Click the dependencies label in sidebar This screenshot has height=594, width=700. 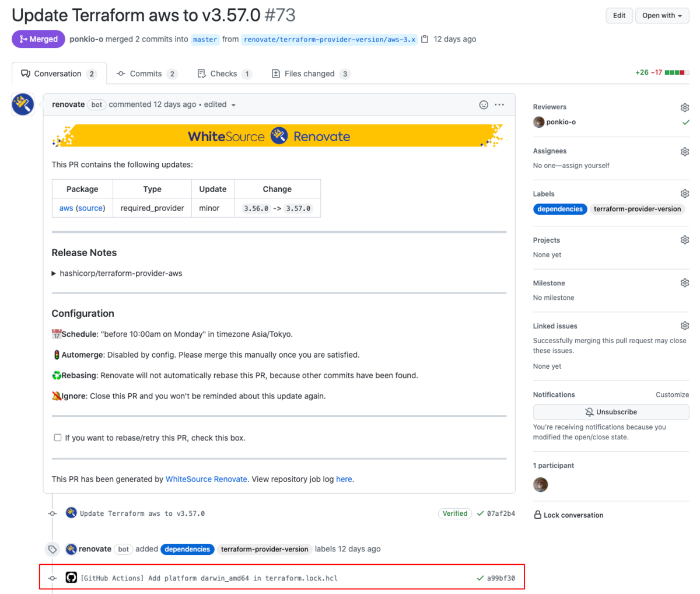[x=560, y=209]
